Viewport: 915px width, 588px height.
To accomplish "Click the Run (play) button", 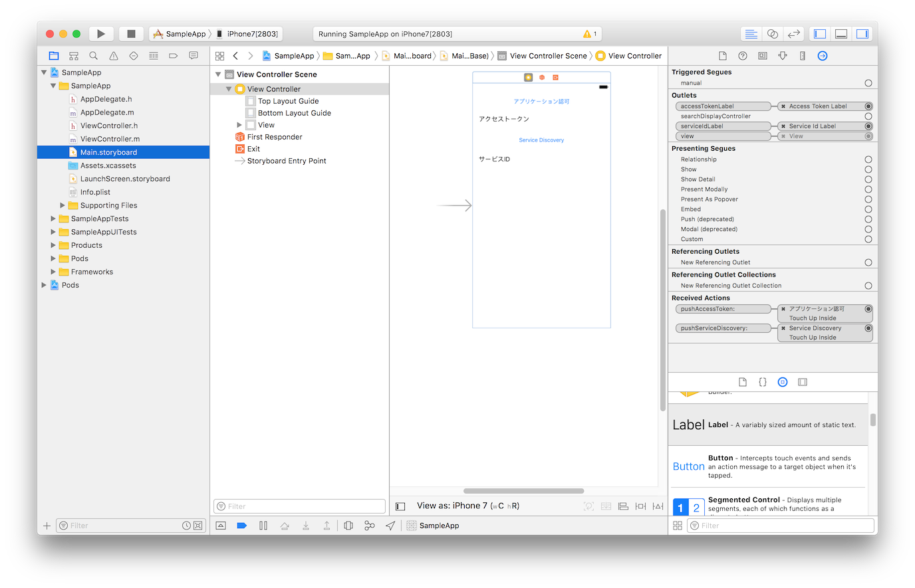I will coord(100,34).
